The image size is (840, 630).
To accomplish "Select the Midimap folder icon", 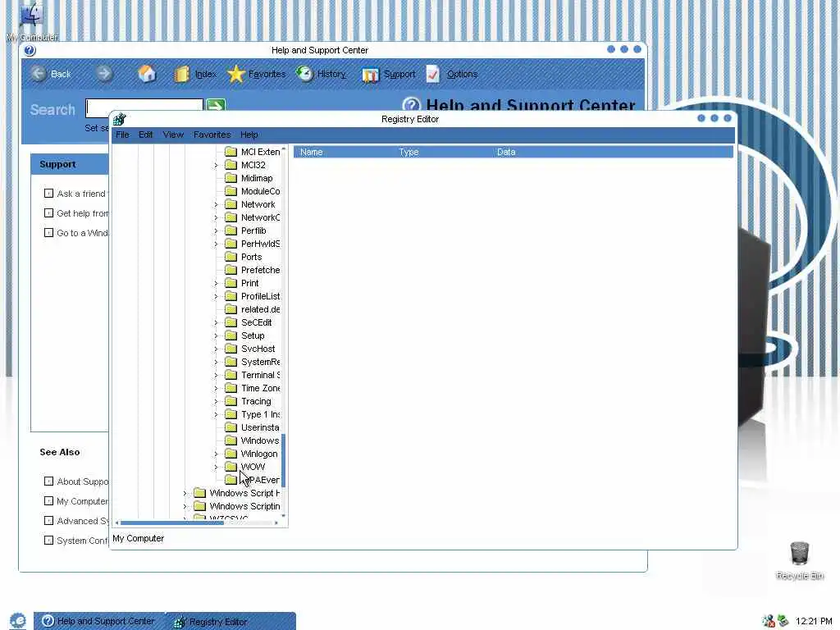I will 231,178.
